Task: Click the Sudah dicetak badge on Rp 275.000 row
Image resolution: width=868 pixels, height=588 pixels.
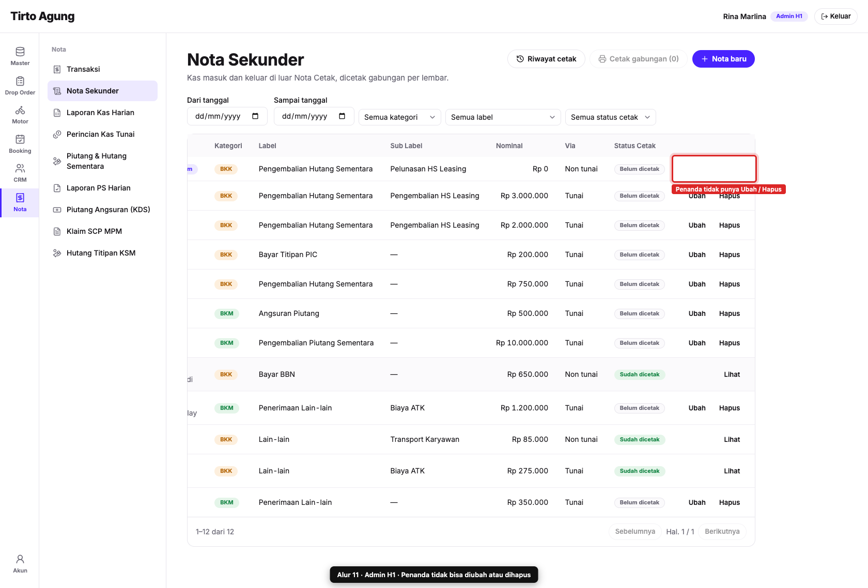Action: 640,471
